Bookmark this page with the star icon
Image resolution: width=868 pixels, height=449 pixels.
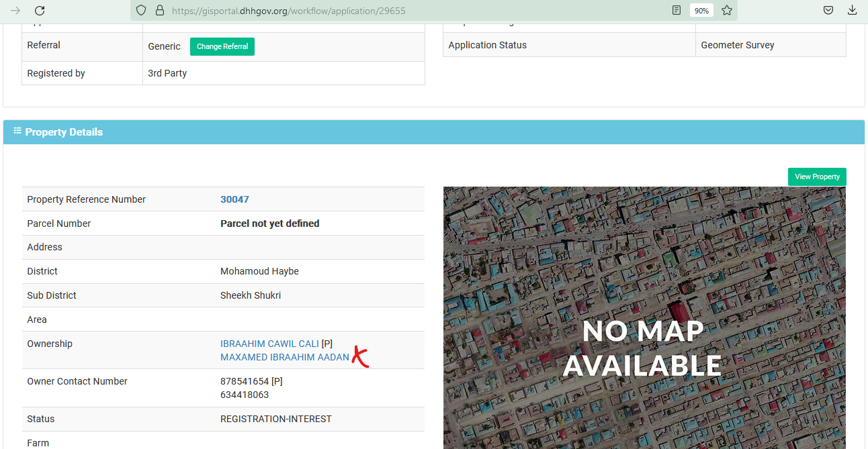(x=726, y=11)
